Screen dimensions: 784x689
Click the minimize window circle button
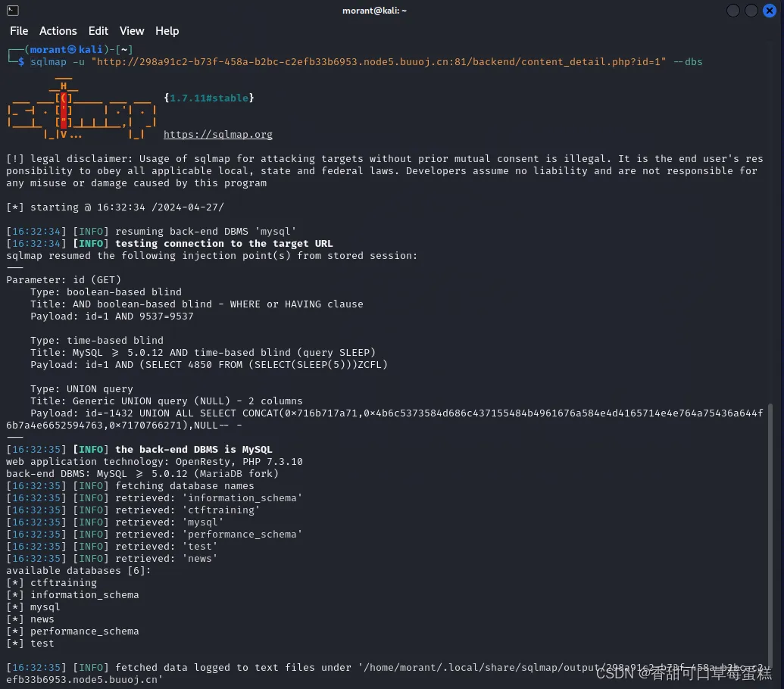click(x=733, y=11)
